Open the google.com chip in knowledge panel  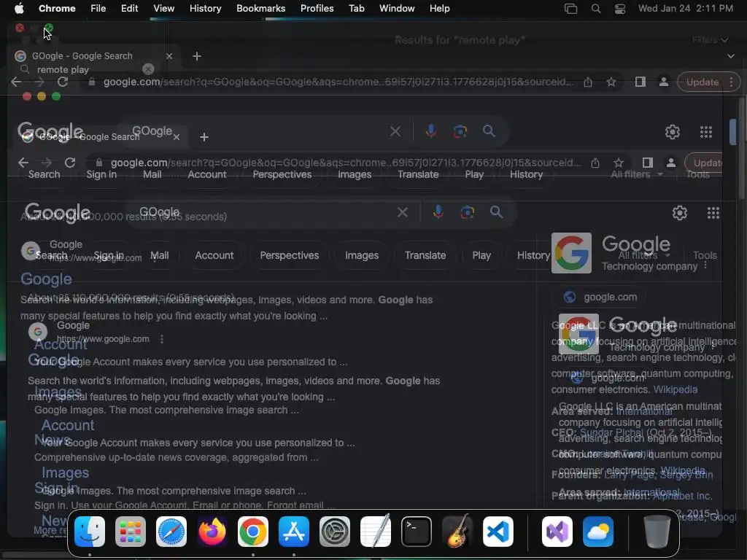(x=600, y=297)
